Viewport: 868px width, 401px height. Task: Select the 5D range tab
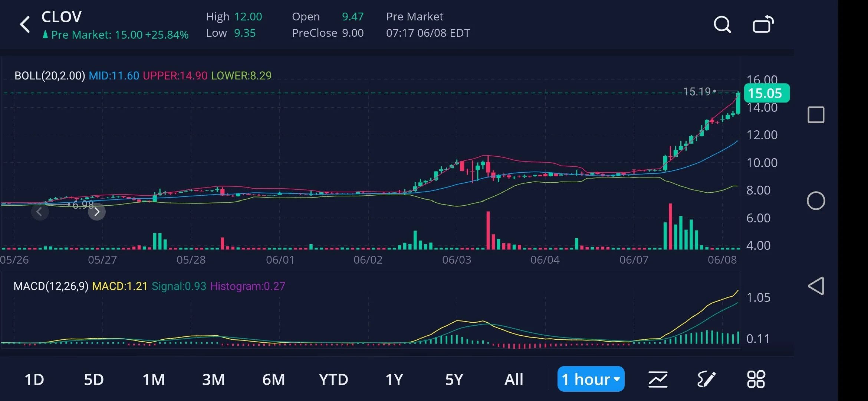(94, 379)
